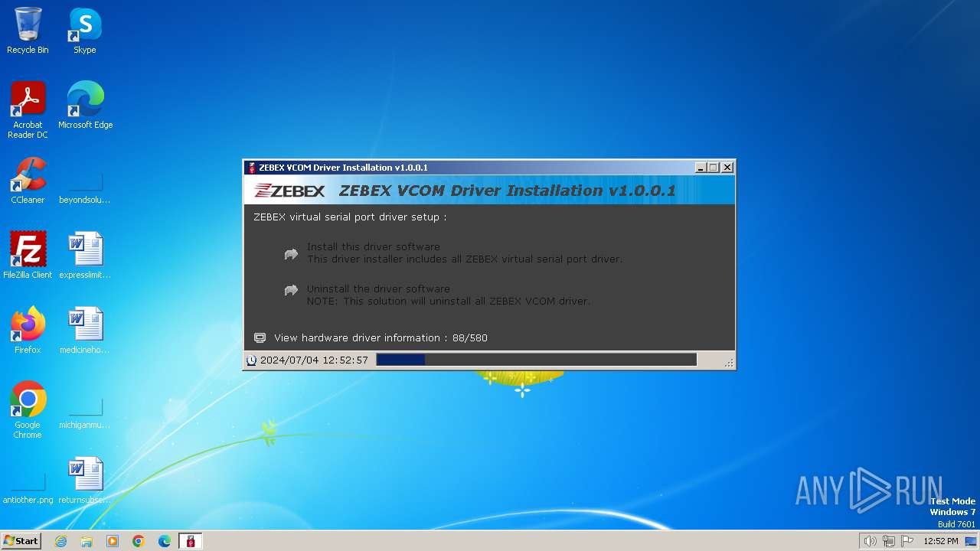Open Skype desktop shortcut
This screenshot has height=551, width=980.
tap(85, 31)
